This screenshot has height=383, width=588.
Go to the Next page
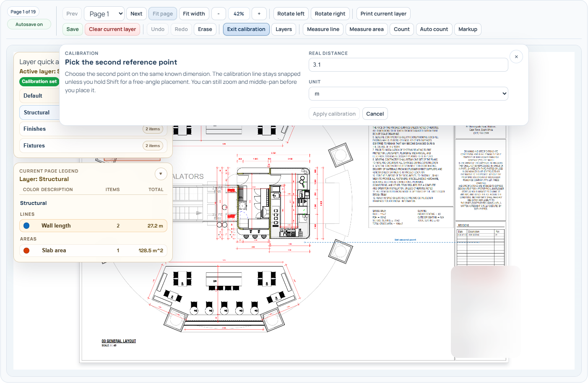[136, 14]
